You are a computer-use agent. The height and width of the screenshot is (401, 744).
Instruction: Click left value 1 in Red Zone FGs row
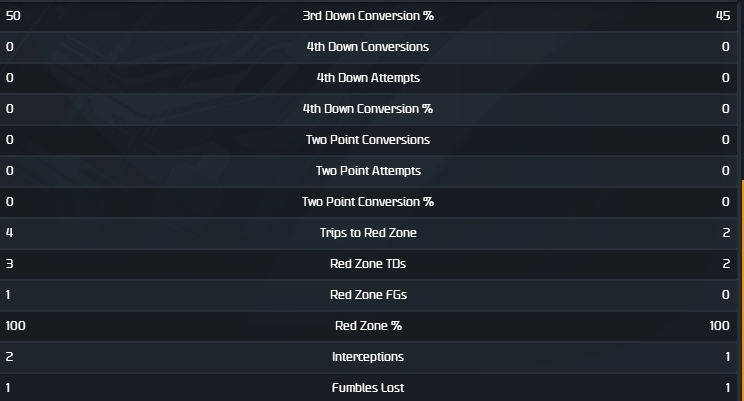tap(9, 295)
